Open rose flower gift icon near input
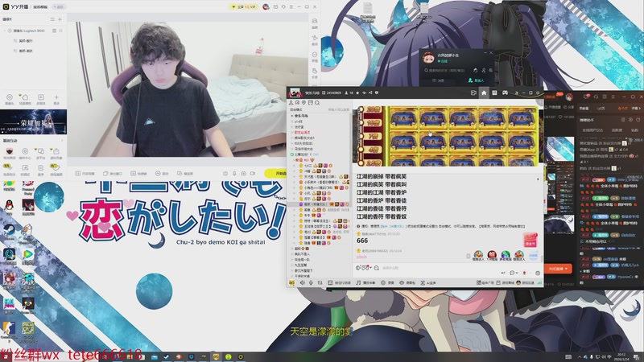Screen dimensions: 644x362 pos(524,273)
